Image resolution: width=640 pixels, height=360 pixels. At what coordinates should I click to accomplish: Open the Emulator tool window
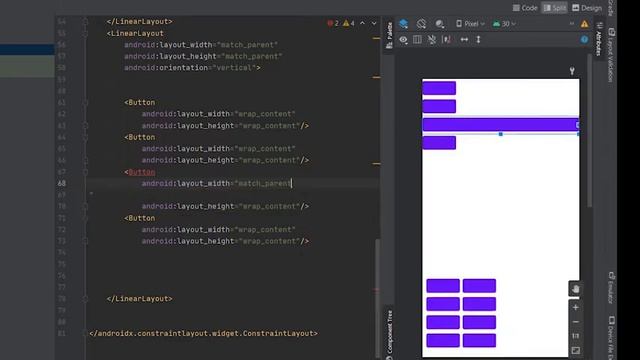point(611,288)
